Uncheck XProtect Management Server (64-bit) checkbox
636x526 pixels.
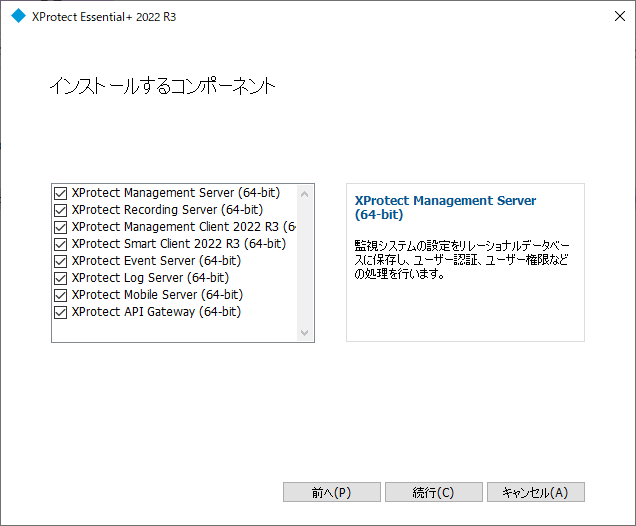pyautogui.click(x=60, y=193)
